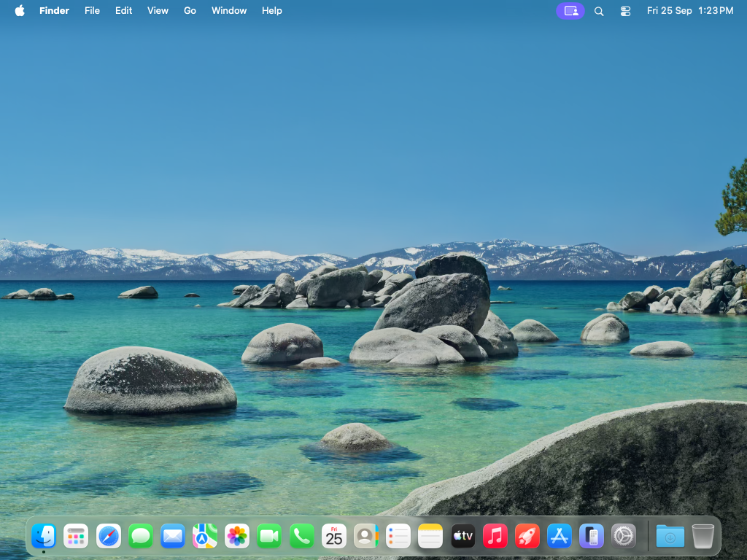Open the File menu
This screenshot has width=747, height=560.
click(92, 10)
